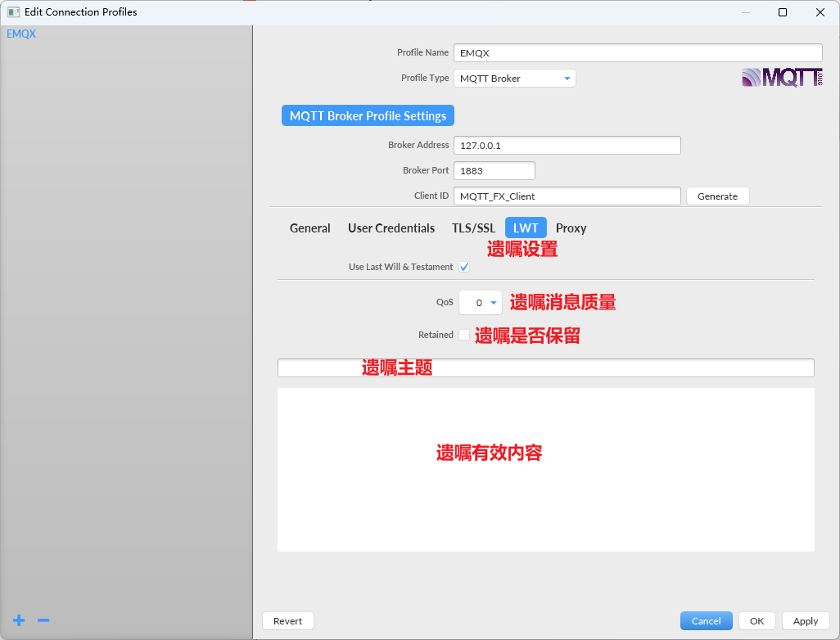The image size is (840, 640).
Task: Add a new connection profile with plus icon
Action: pyautogui.click(x=19, y=620)
